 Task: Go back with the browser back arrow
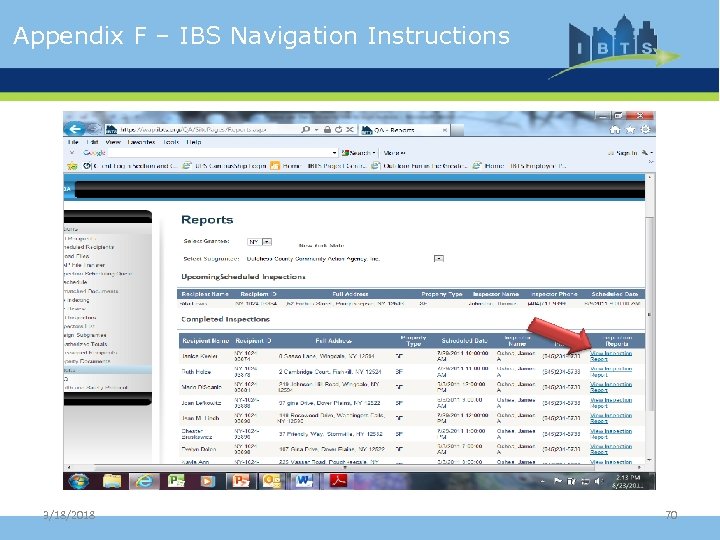click(x=74, y=129)
